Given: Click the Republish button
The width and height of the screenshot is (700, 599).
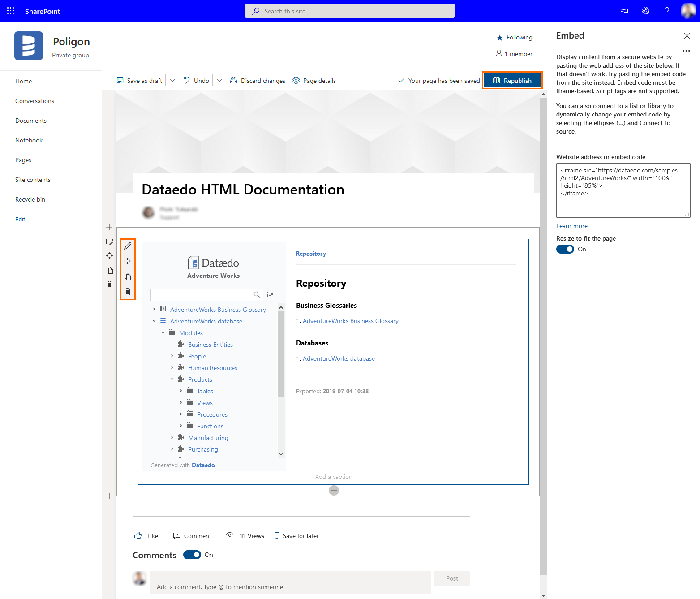Looking at the screenshot, I should click(x=512, y=81).
